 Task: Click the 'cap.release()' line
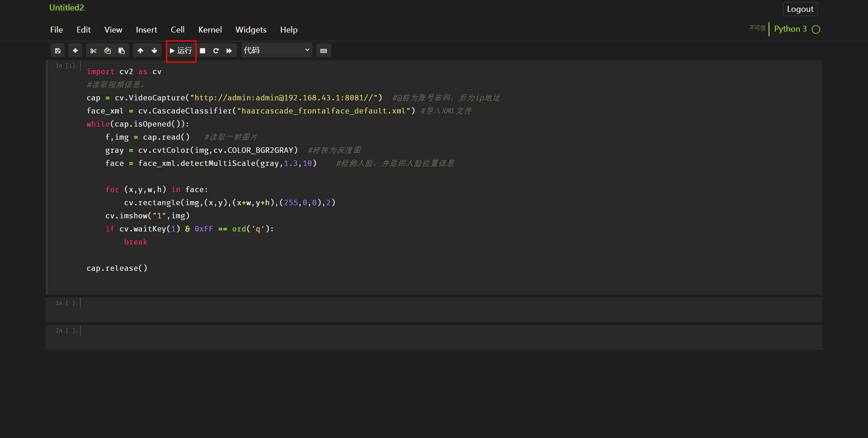pyautogui.click(x=117, y=268)
